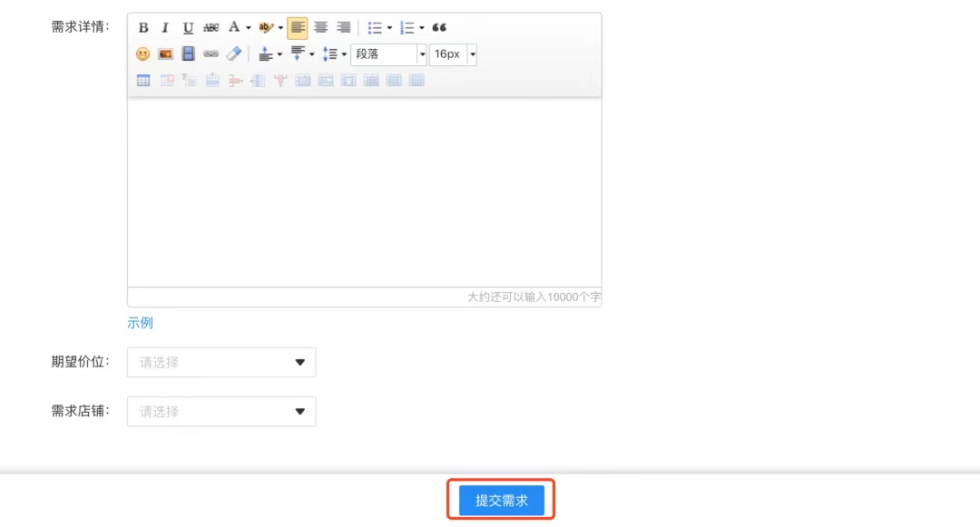Open the emoticon smiley picker

coord(143,54)
